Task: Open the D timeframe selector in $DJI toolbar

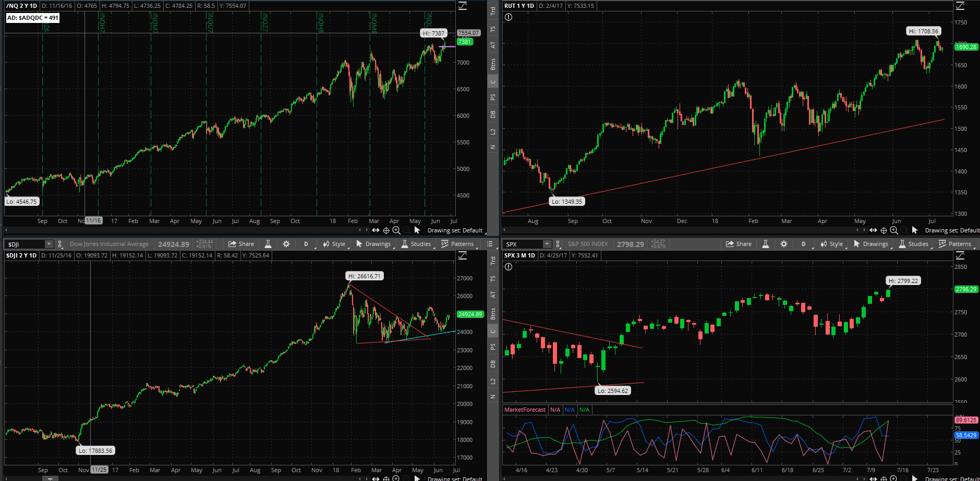Action: 306,244
